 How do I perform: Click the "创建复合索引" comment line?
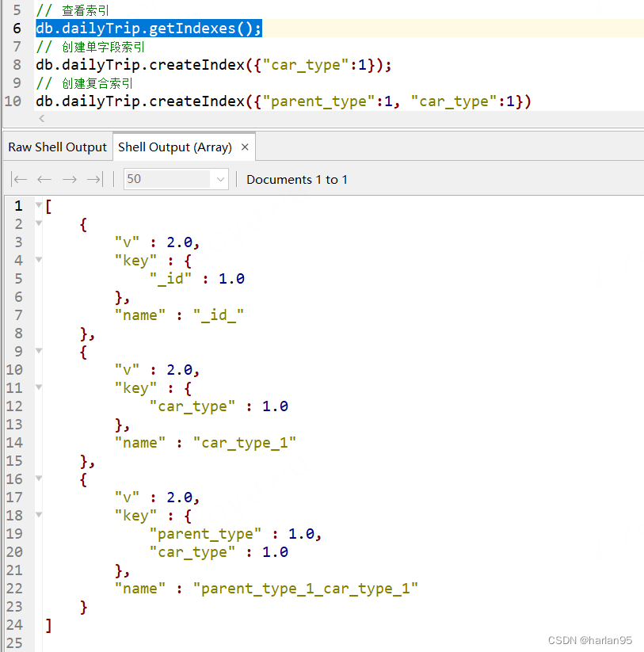click(x=85, y=83)
